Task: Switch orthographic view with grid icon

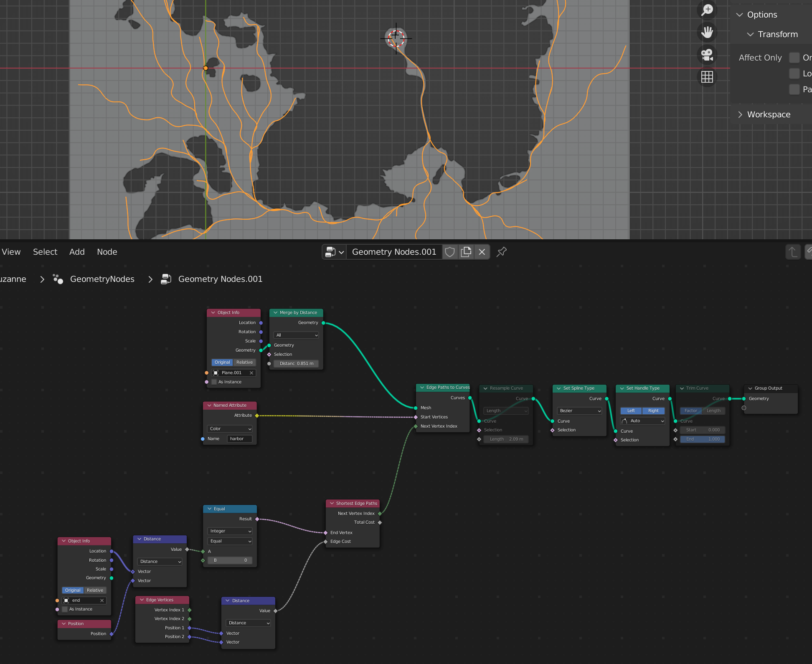Action: pyautogui.click(x=707, y=77)
